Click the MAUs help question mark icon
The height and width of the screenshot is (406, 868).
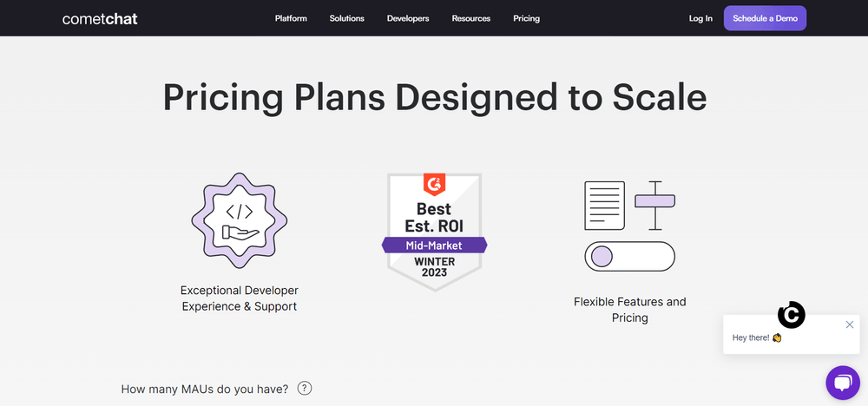(305, 389)
